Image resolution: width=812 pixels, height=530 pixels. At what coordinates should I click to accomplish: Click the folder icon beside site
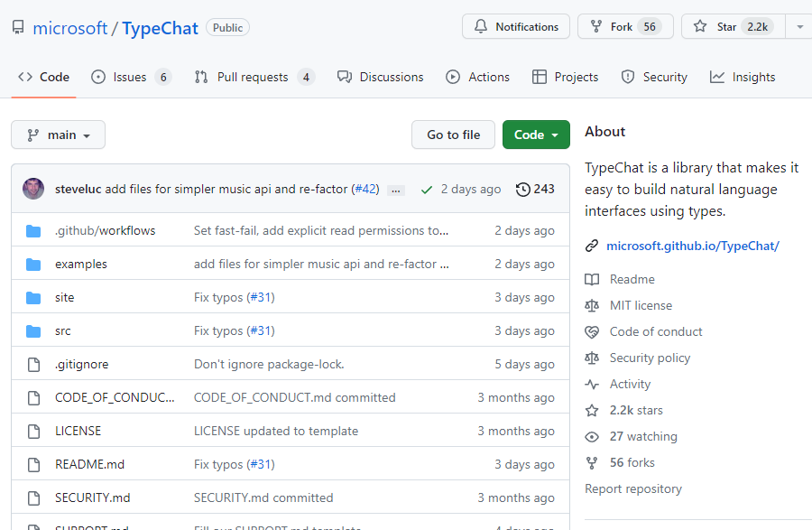click(33, 297)
